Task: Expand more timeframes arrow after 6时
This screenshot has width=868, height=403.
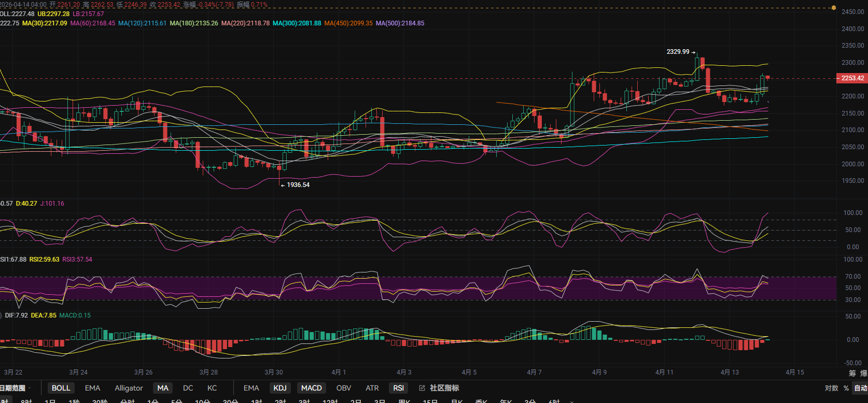Action: point(572,401)
